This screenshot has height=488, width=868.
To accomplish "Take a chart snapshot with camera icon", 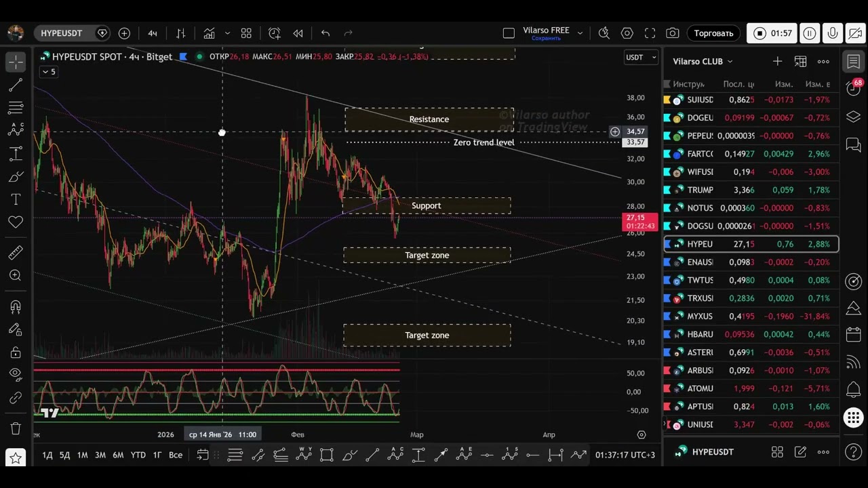I will point(672,33).
